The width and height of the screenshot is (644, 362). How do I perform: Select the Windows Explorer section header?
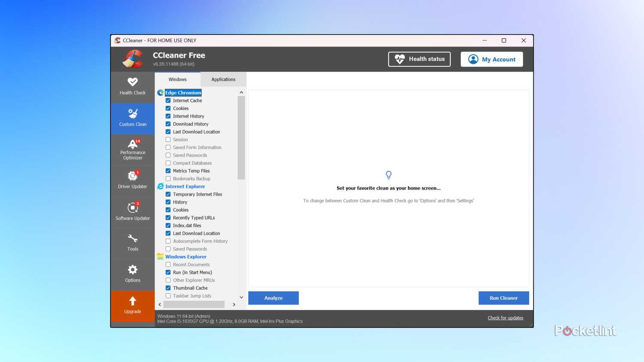(x=185, y=257)
